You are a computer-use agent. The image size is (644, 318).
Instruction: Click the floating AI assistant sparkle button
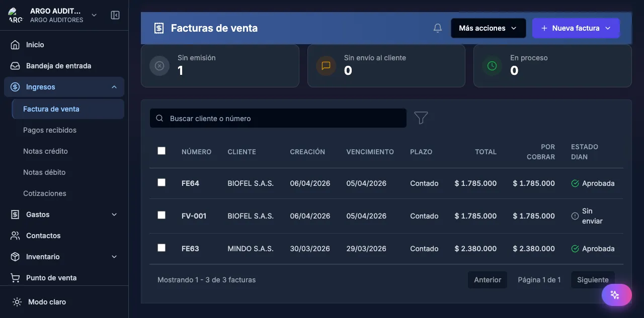point(616,295)
